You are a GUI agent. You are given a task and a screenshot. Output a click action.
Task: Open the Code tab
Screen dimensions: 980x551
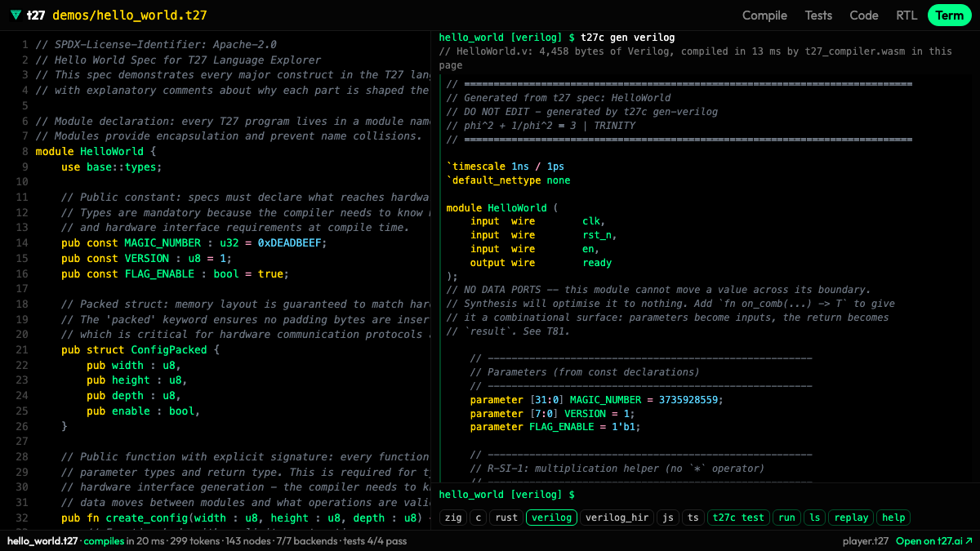pos(864,16)
